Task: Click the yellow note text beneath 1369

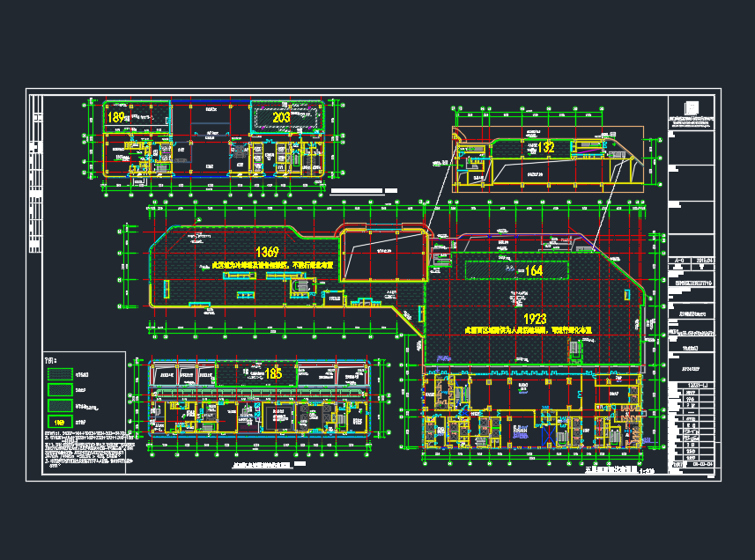Action: 262,264
